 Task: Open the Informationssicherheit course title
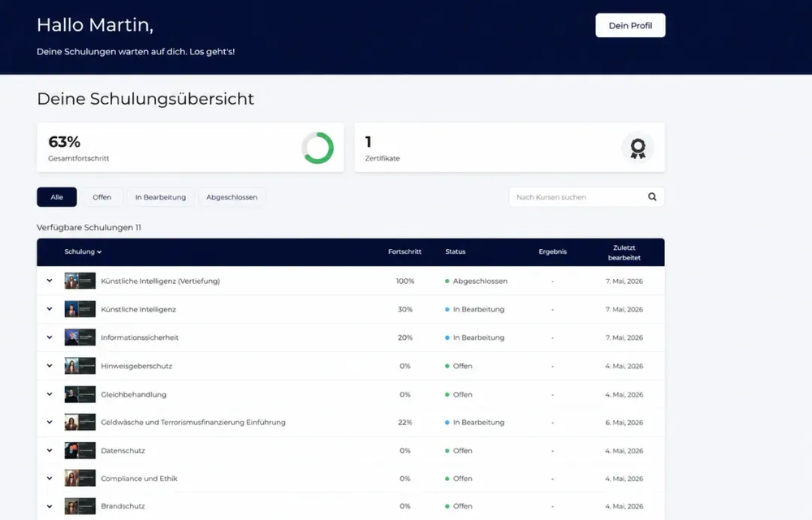[140, 337]
